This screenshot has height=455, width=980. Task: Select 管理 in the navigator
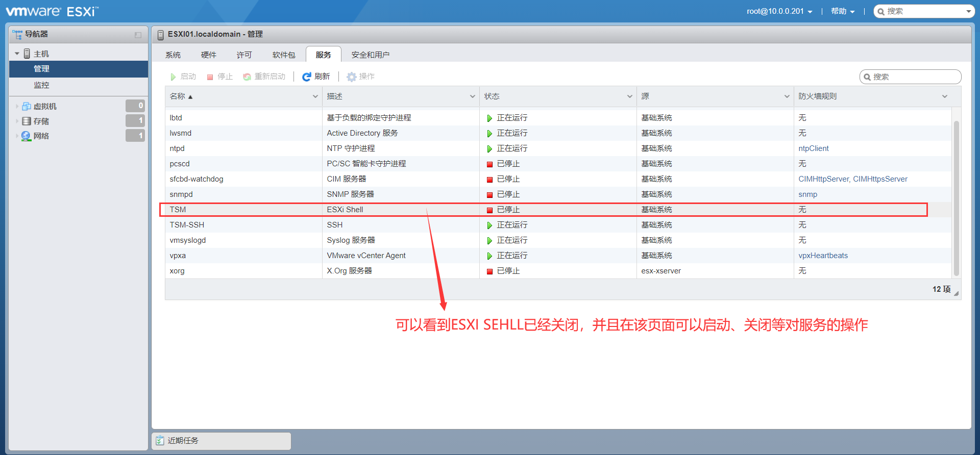[x=79, y=69]
